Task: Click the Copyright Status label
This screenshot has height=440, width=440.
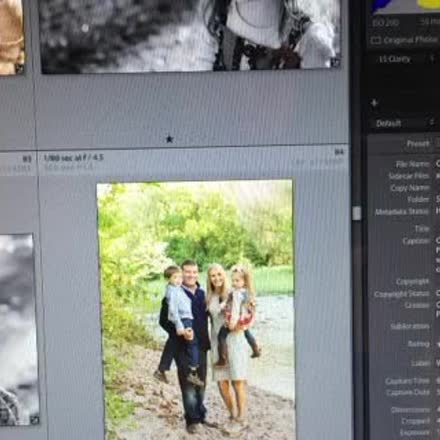Action: click(x=402, y=294)
